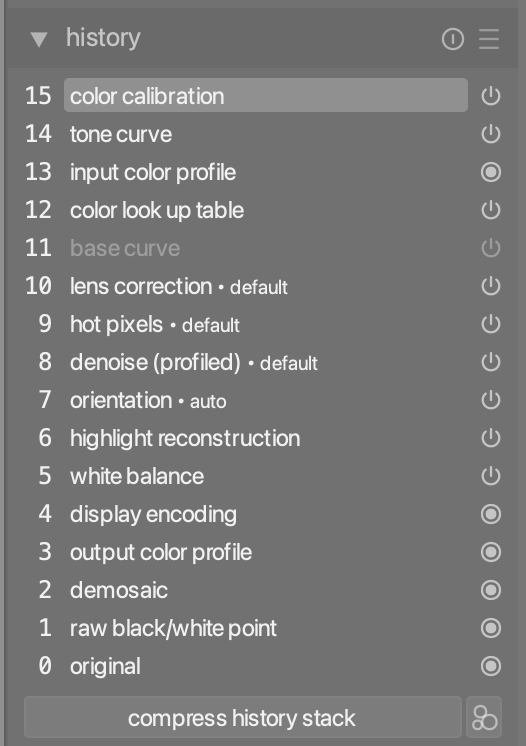526x746 pixels.
Task: Open the history presets hamburger menu
Action: pos(489,39)
